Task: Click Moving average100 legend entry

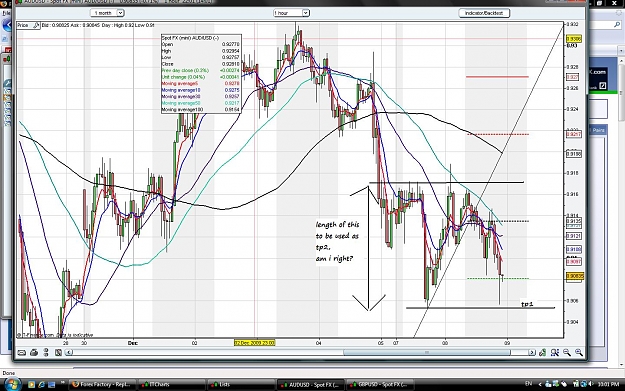Action: tap(200, 109)
